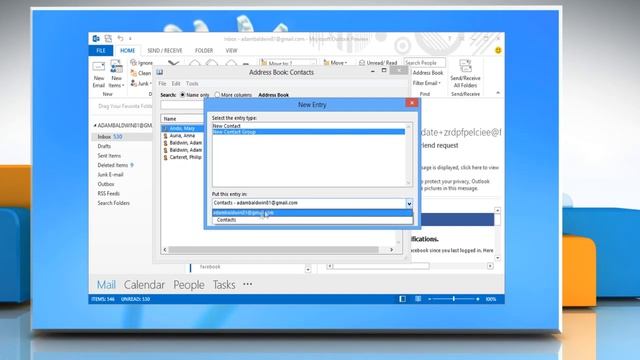Go to the People view
Image resolution: width=640 pixels, height=360 pixels.
[x=189, y=284]
